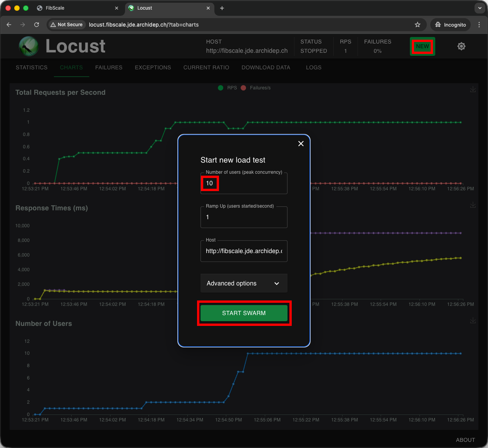
Task: Download the Total Requests per Second chart
Action: click(473, 89)
